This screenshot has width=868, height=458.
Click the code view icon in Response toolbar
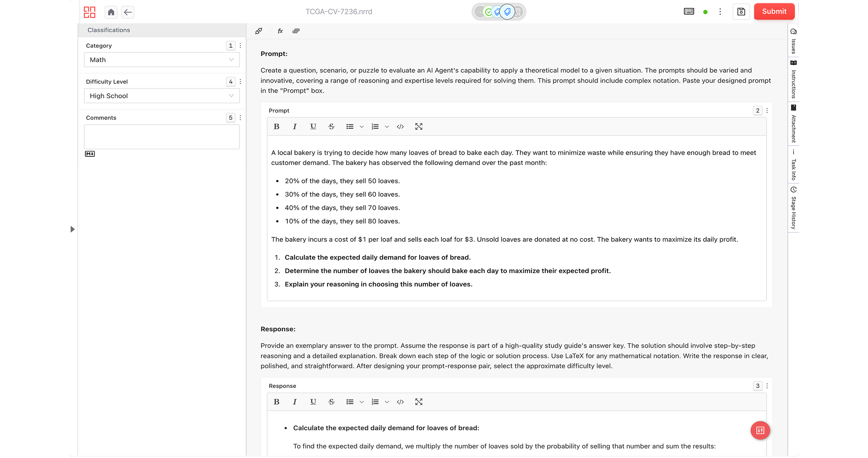pyautogui.click(x=400, y=402)
